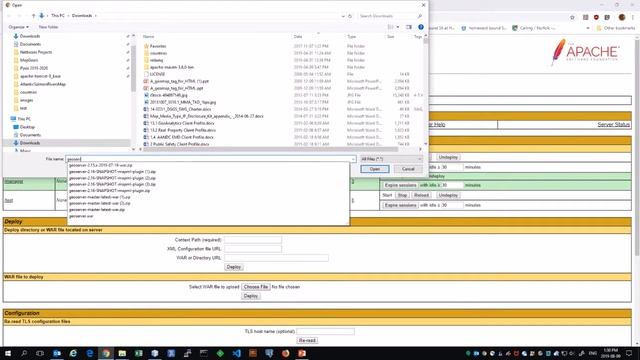Choose geoserver-master-latest-war.zip suggestion
Image resolution: width=640 pixels, height=360 pixels.
coord(97,209)
